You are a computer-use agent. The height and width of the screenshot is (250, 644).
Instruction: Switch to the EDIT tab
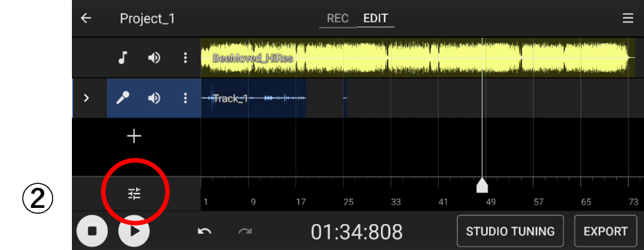[x=375, y=19]
